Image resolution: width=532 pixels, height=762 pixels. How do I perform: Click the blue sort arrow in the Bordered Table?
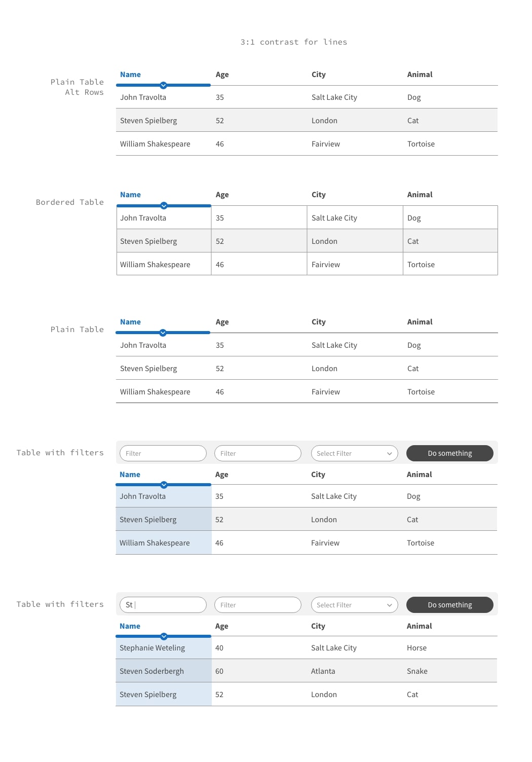[x=163, y=206]
